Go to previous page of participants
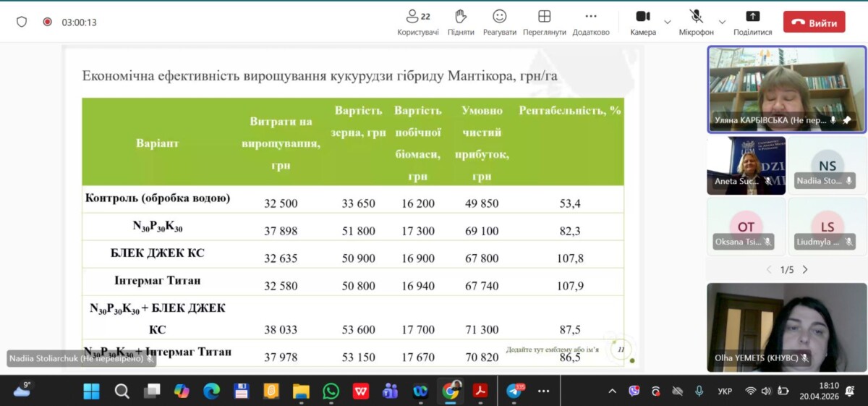The height and width of the screenshot is (406, 868). [x=769, y=270]
